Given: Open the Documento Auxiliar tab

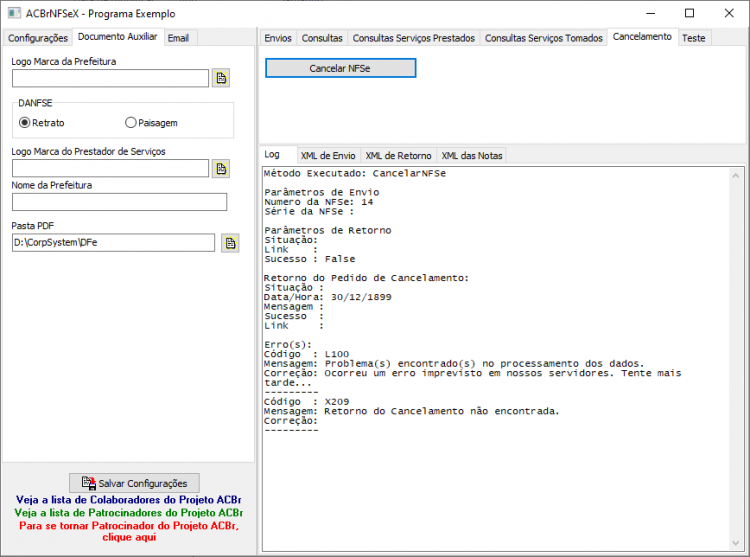Looking at the screenshot, I should pos(118,37).
